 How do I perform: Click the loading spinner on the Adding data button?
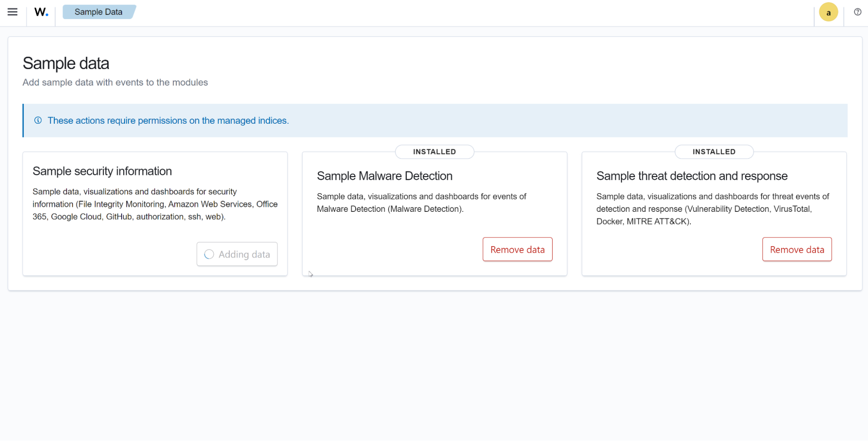pyautogui.click(x=209, y=254)
